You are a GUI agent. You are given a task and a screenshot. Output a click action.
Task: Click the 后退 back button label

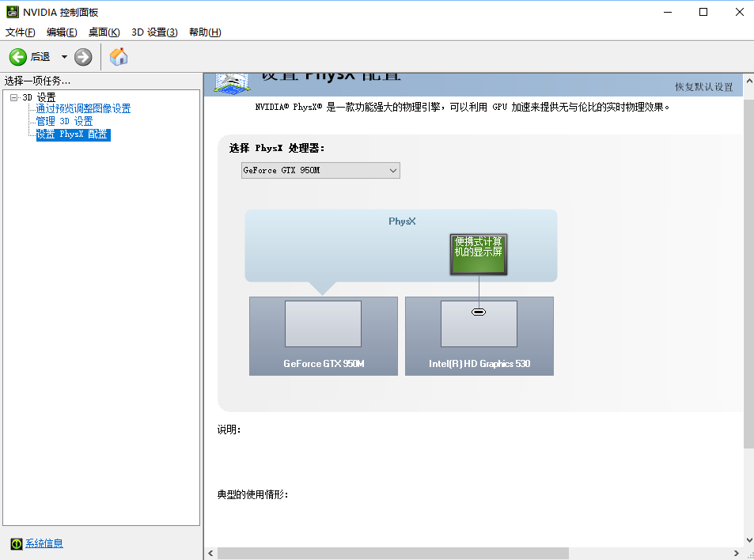40,57
